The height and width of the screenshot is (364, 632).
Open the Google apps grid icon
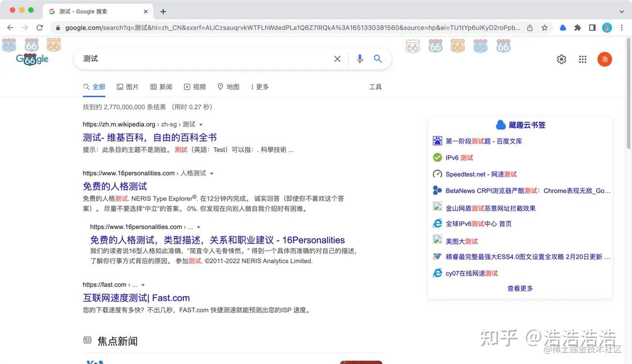click(x=583, y=59)
